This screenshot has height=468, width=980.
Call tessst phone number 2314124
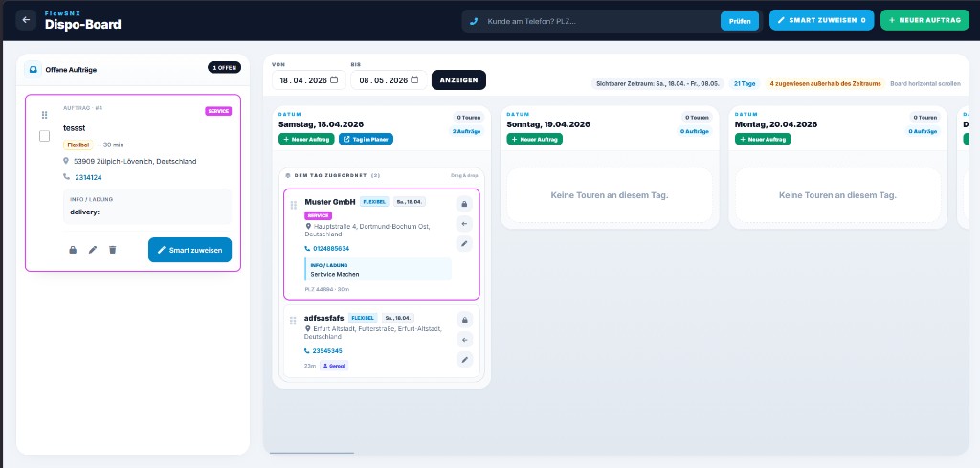pyautogui.click(x=88, y=177)
